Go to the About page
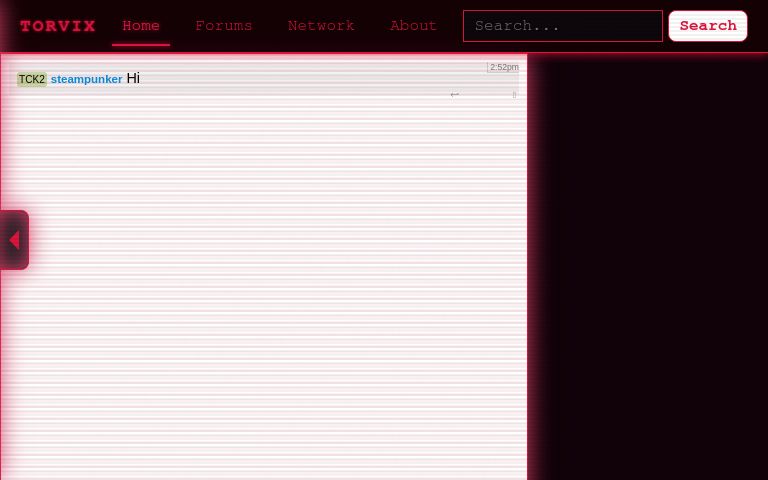This screenshot has width=768, height=480. 413,26
